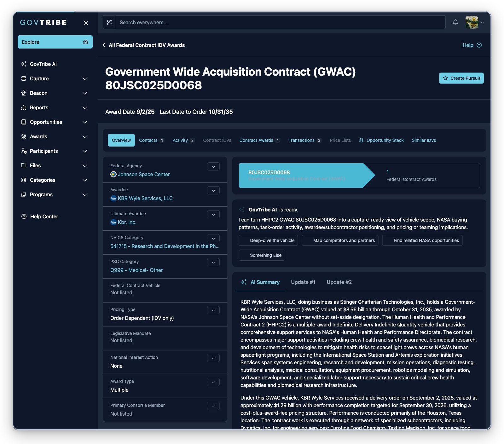Click the Categories grid icon
The width and height of the screenshot is (504, 444).
tap(24, 180)
